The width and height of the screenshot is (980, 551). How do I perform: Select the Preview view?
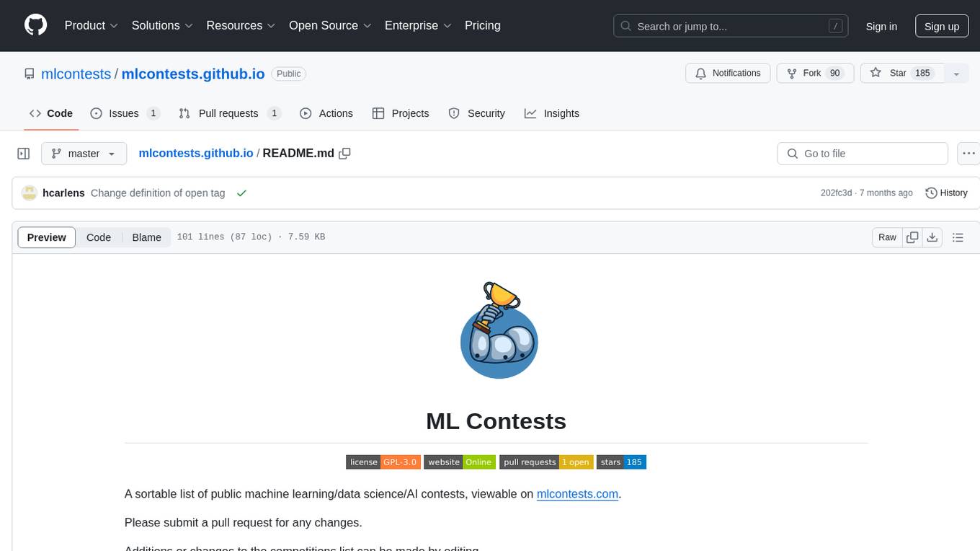[x=47, y=237]
